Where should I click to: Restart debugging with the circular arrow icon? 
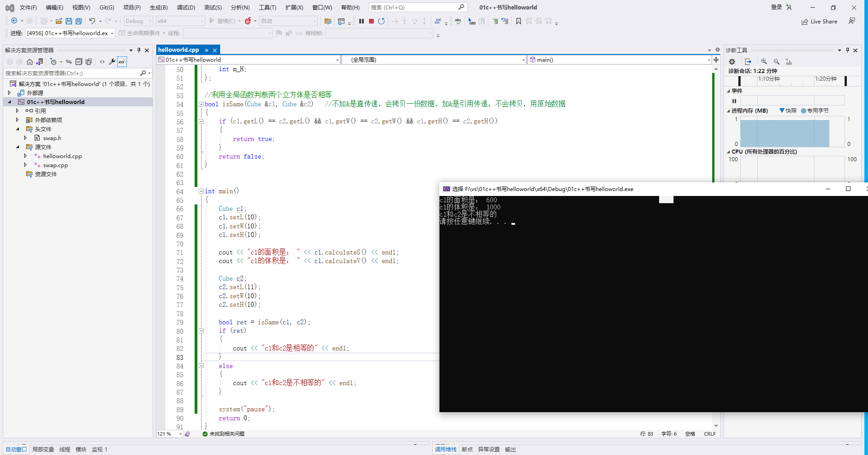tap(381, 21)
